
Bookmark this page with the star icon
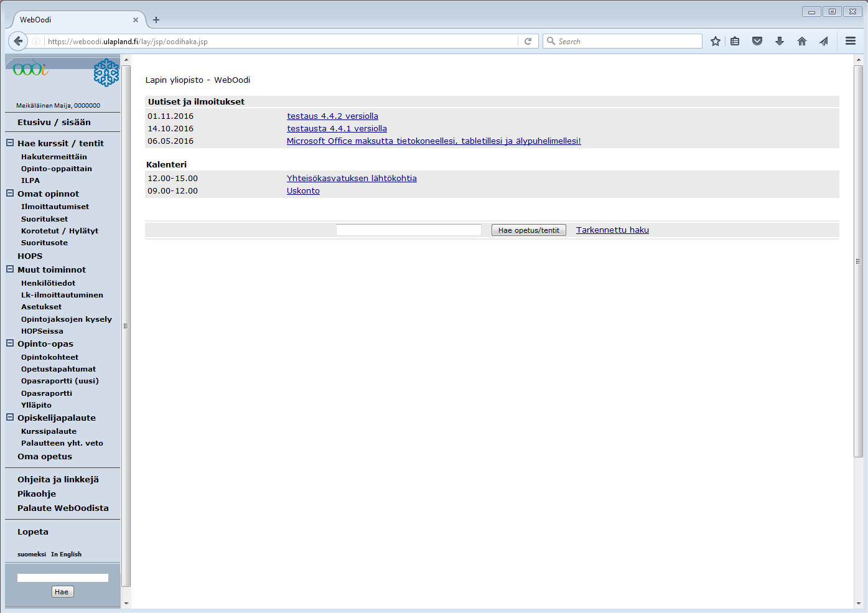pyautogui.click(x=716, y=41)
